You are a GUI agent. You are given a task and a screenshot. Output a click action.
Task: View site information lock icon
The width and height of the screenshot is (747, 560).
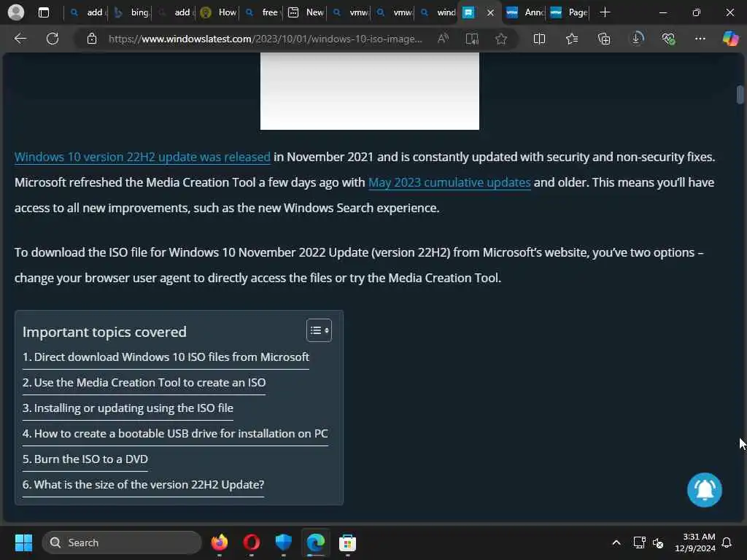[92, 39]
